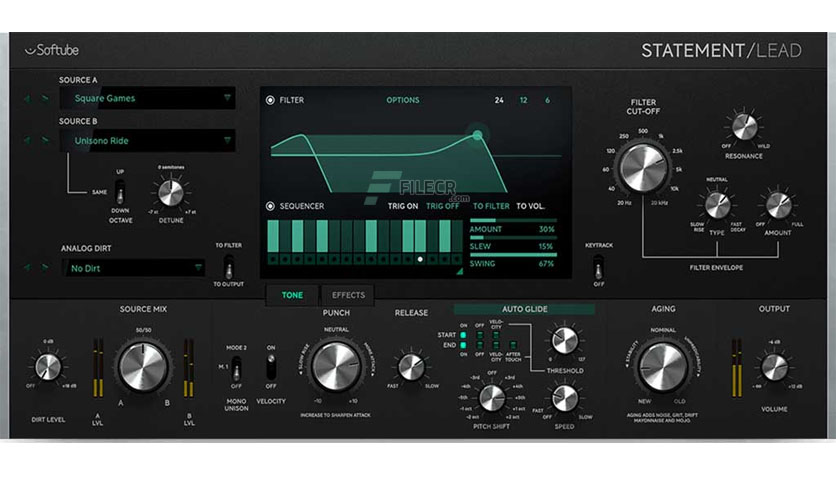Click the Output level meter
The height and width of the screenshot is (484, 836).
tap(736, 368)
